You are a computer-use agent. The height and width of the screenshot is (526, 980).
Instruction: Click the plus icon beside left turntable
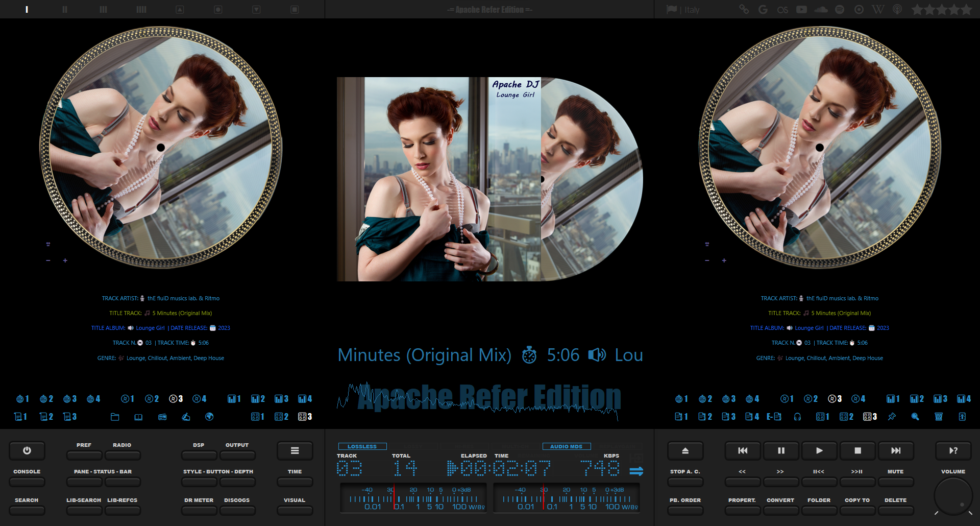(65, 260)
